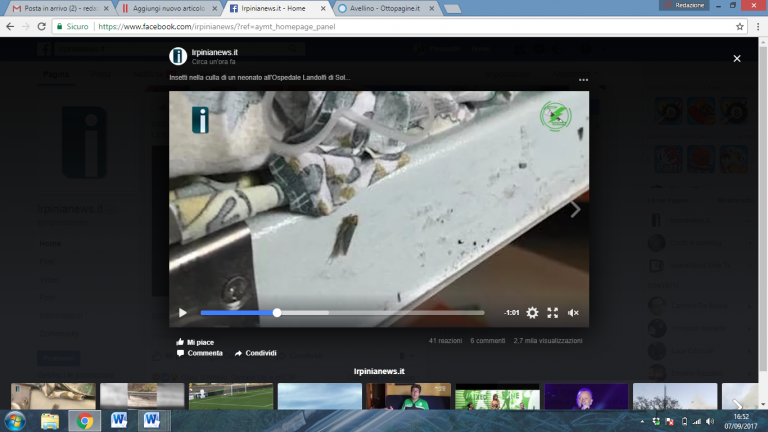
Task: Go to next video with right chevron
Action: pyautogui.click(x=576, y=210)
